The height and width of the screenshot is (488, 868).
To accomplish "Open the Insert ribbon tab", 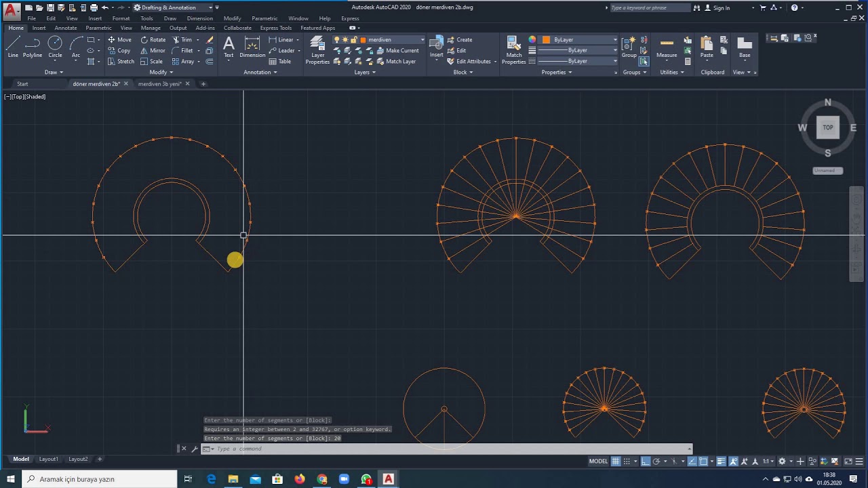I will 39,28.
